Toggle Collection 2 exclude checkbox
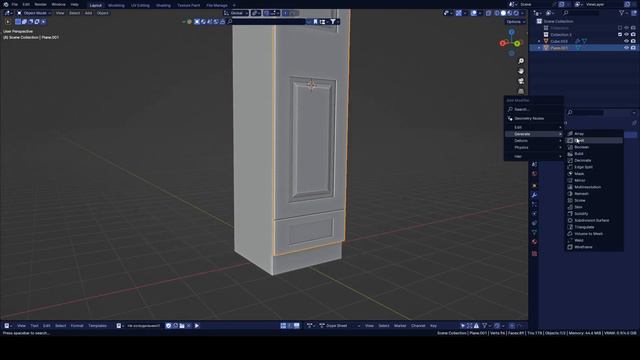Image resolution: width=640 pixels, height=360 pixels. point(620,35)
